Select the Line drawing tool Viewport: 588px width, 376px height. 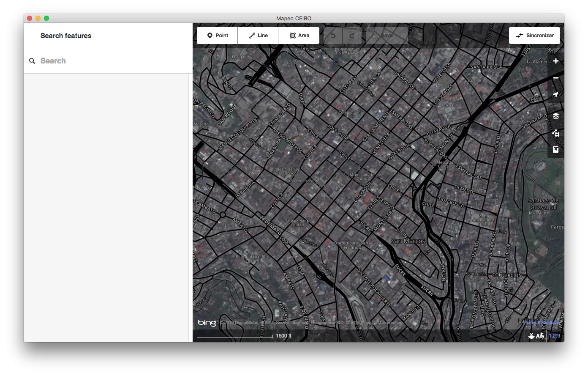coord(258,36)
